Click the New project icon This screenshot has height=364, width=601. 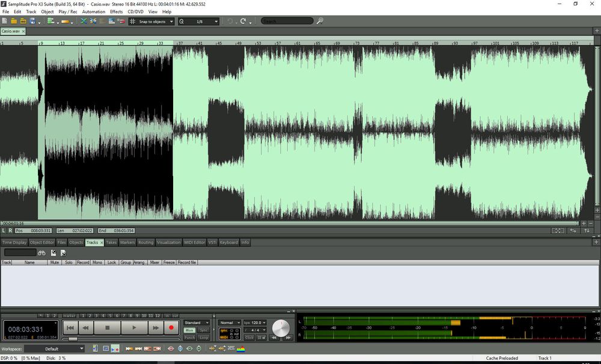click(x=5, y=20)
